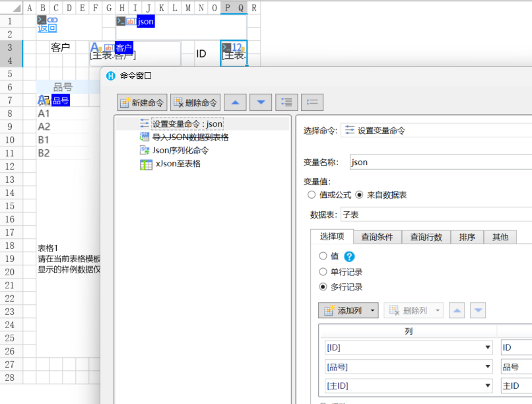Select the 来自数据表 radio button

click(359, 195)
